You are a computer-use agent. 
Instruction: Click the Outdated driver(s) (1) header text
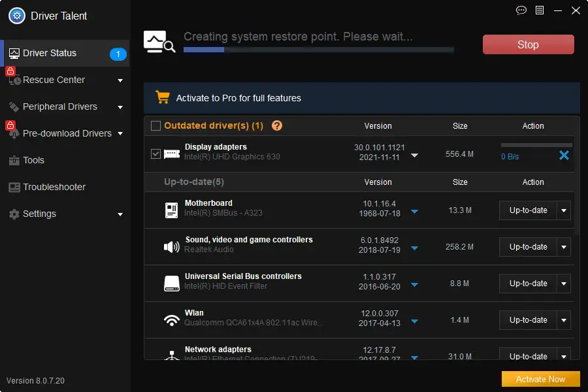214,125
